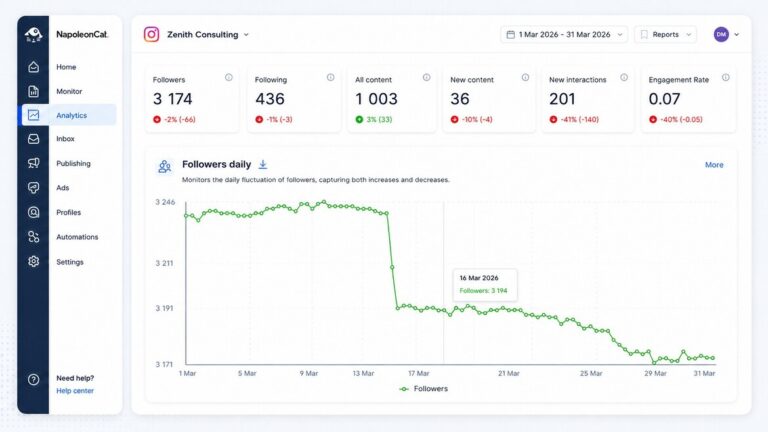The width and height of the screenshot is (768, 432).
Task: Click the Inbox tray icon in sidebar
Action: [x=33, y=139]
